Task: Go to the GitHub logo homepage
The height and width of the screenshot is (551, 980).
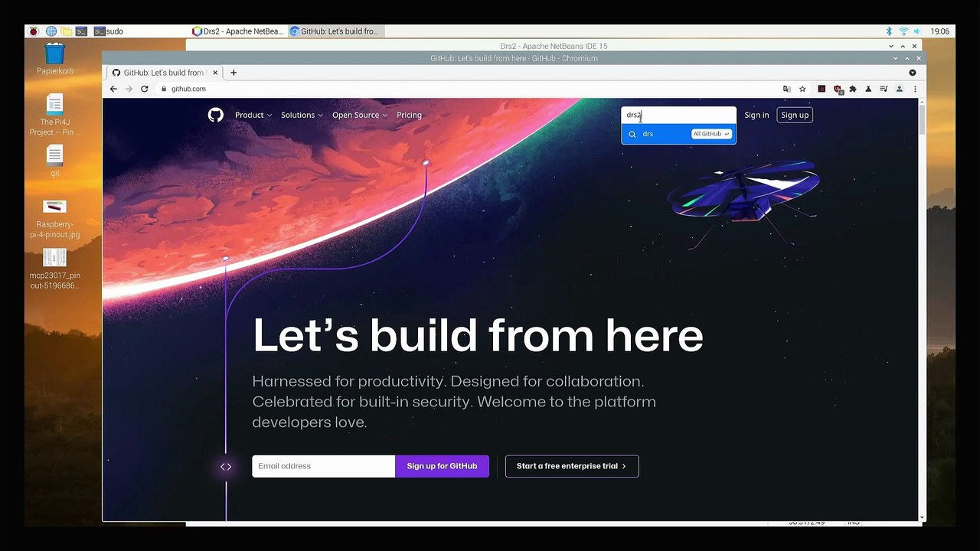Action: pyautogui.click(x=215, y=115)
